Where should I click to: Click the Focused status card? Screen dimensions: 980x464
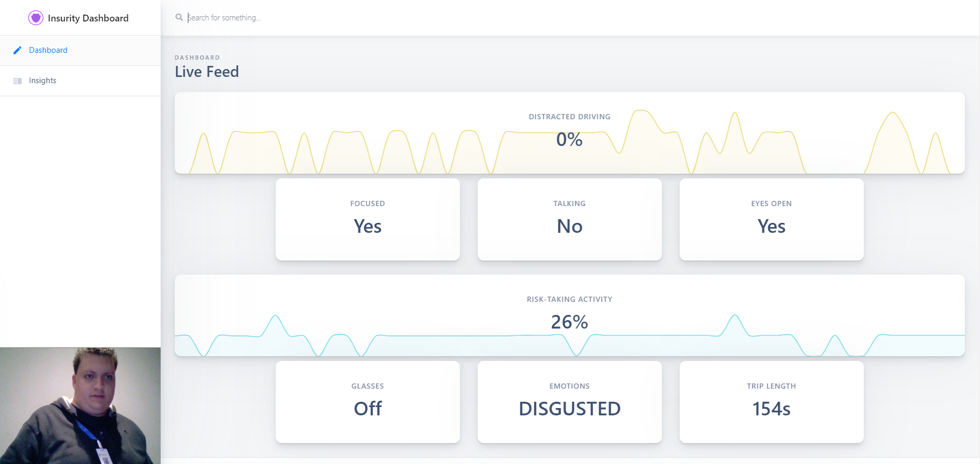(367, 219)
